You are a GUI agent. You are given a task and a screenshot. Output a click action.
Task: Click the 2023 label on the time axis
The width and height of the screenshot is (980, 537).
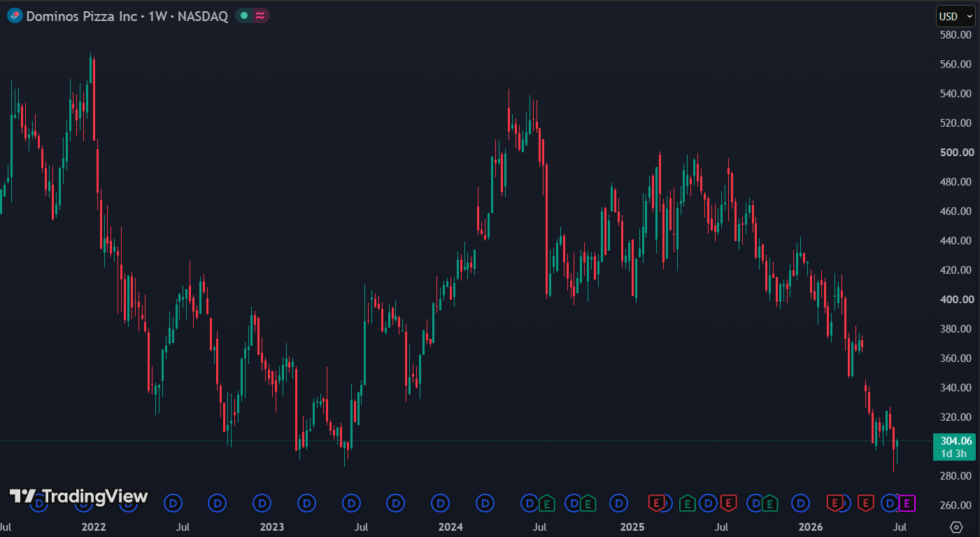tap(272, 526)
